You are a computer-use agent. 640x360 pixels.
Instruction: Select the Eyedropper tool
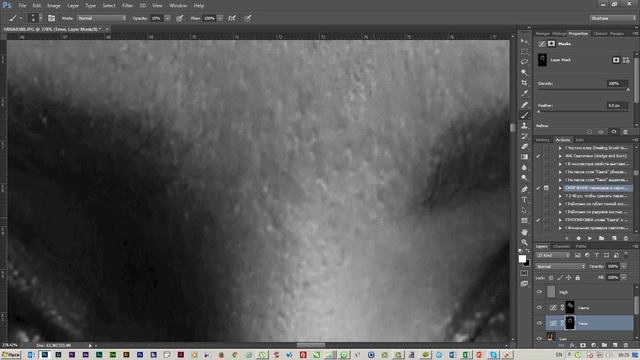click(524, 93)
